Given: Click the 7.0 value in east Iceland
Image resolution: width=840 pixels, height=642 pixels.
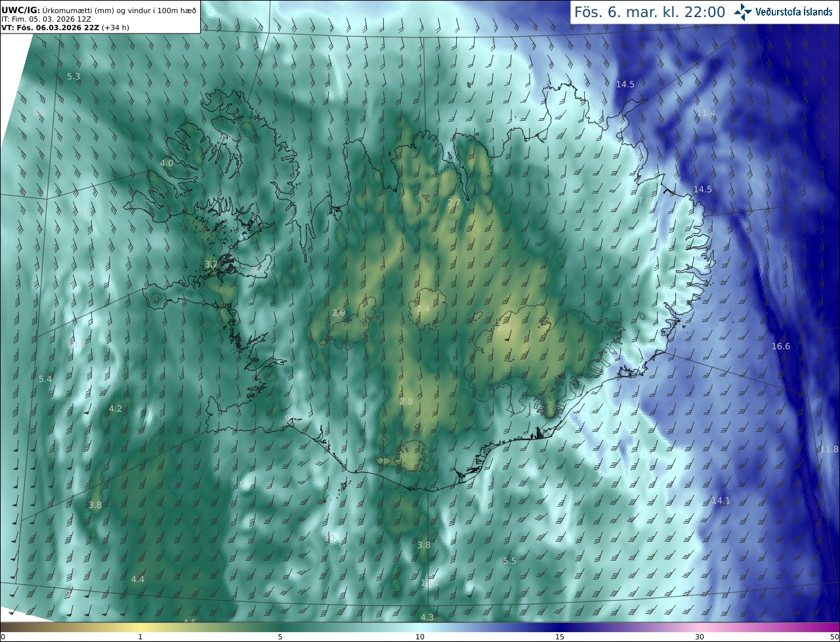Looking at the screenshot, I should 645,201.
